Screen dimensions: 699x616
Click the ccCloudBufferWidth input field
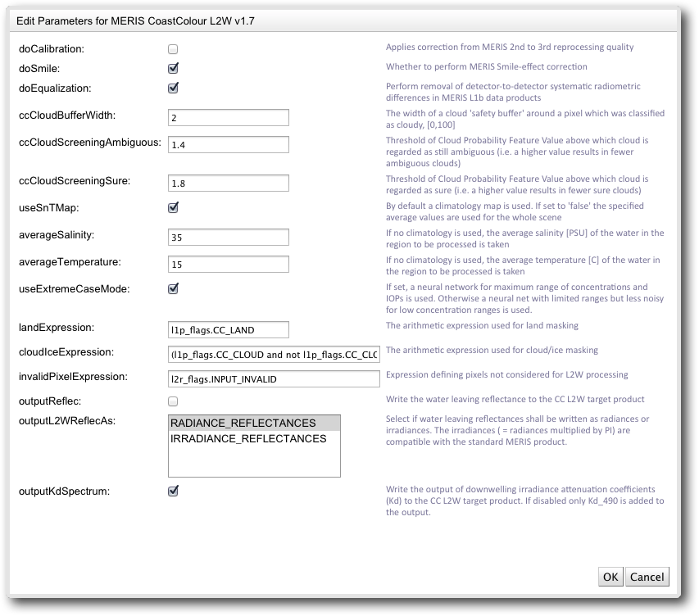coord(229,118)
